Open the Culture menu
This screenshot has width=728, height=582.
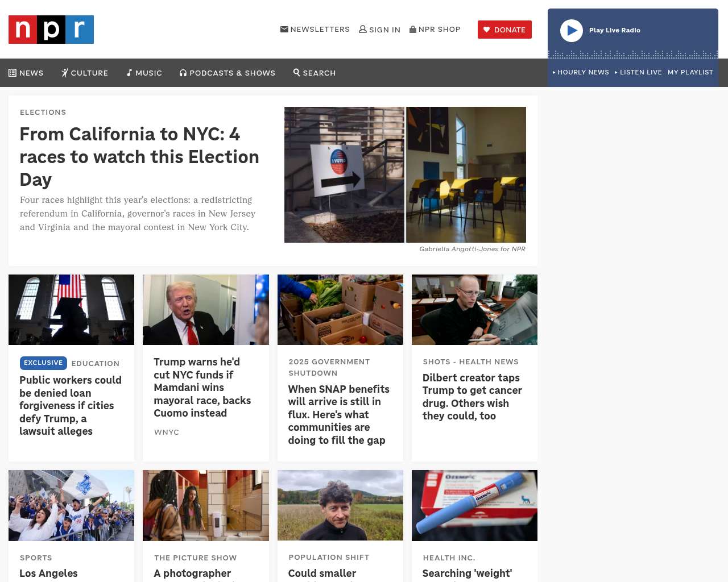tap(85, 73)
